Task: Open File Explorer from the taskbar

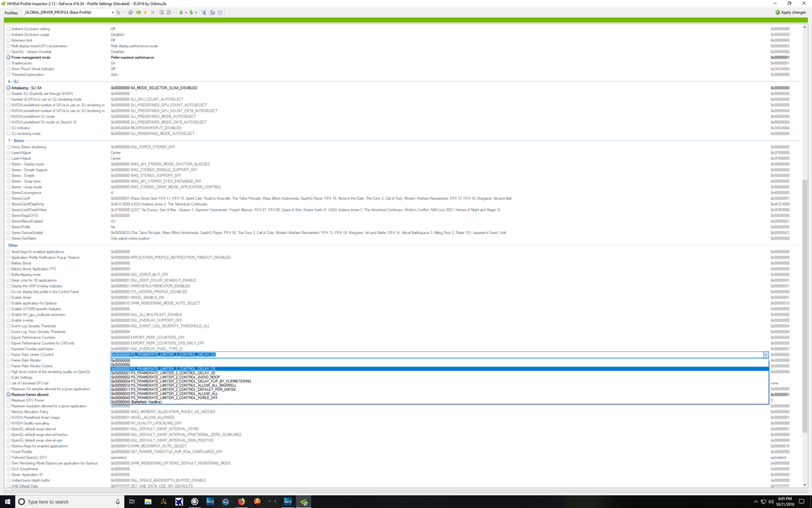Action: (x=148, y=501)
